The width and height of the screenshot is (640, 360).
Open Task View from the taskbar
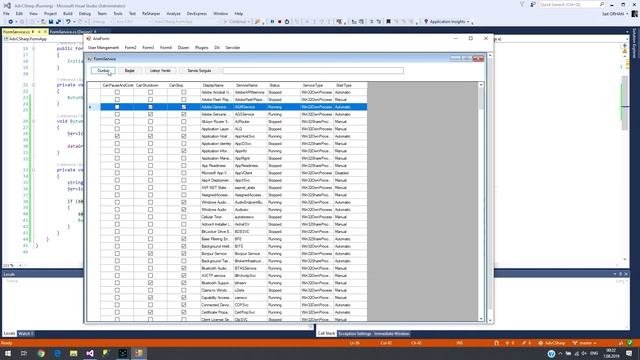(24, 353)
